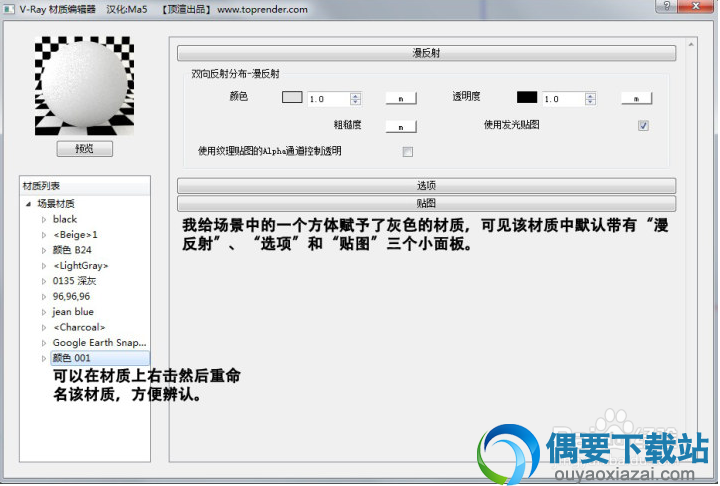Collapse the 场景材质 tree node

[x=28, y=204]
